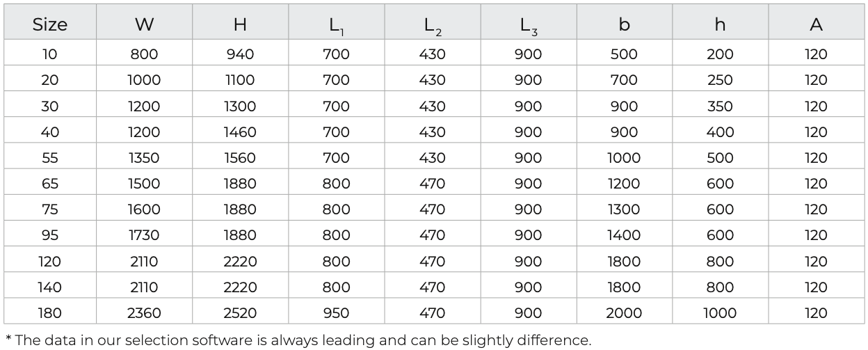The height and width of the screenshot is (350, 868).
Task: Select the b value 2000
Action: (x=624, y=313)
